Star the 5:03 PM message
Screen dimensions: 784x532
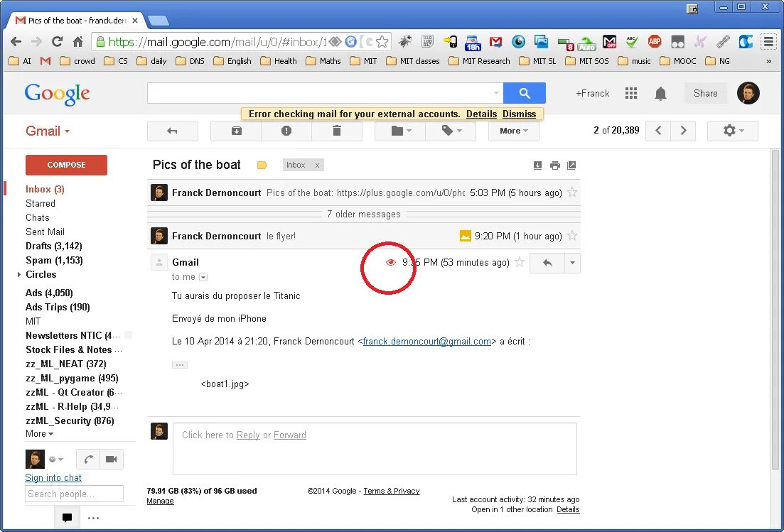pyautogui.click(x=572, y=192)
